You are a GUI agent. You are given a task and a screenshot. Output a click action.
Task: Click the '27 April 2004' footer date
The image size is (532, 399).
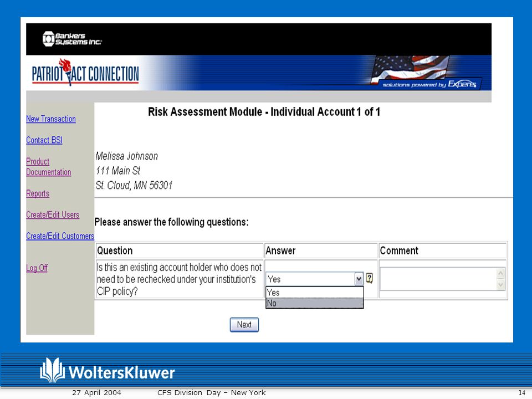[96, 393]
